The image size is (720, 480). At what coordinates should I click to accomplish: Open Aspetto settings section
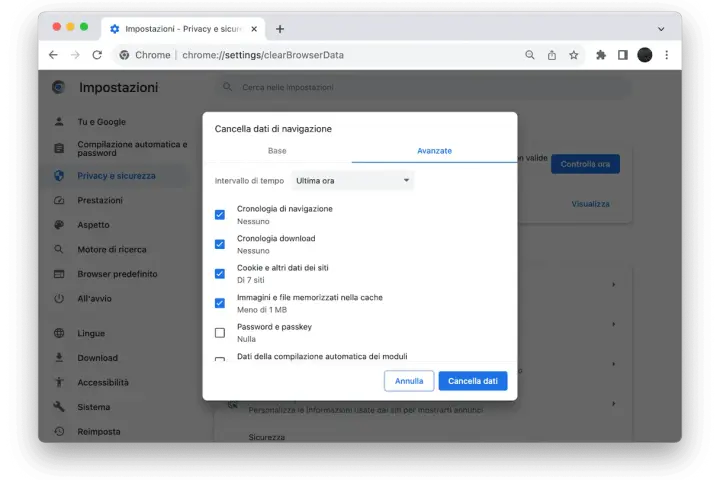click(x=93, y=225)
